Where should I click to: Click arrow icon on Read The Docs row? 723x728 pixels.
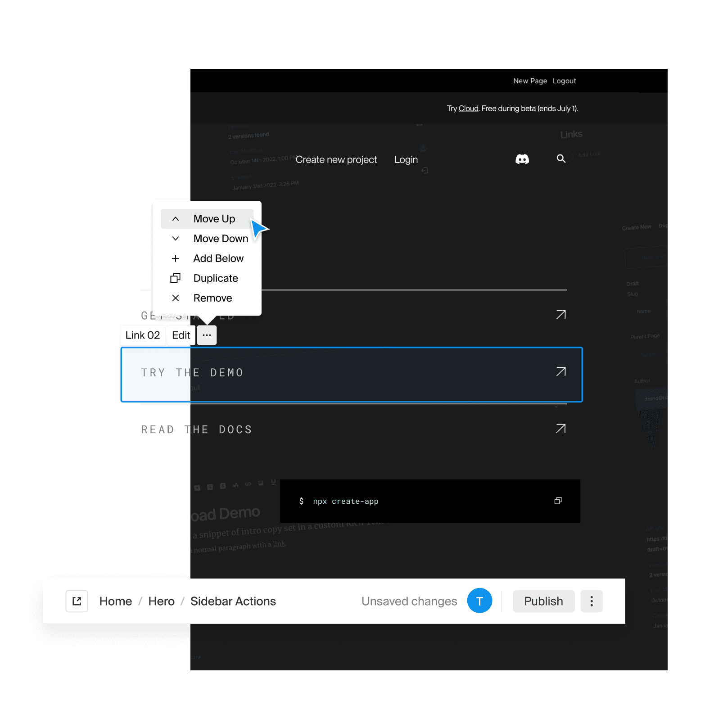click(x=561, y=429)
